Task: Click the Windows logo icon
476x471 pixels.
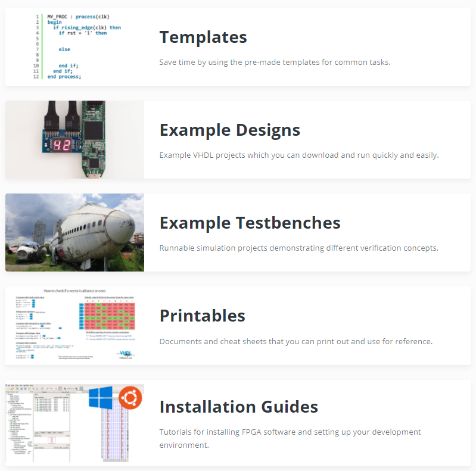Action: click(101, 398)
